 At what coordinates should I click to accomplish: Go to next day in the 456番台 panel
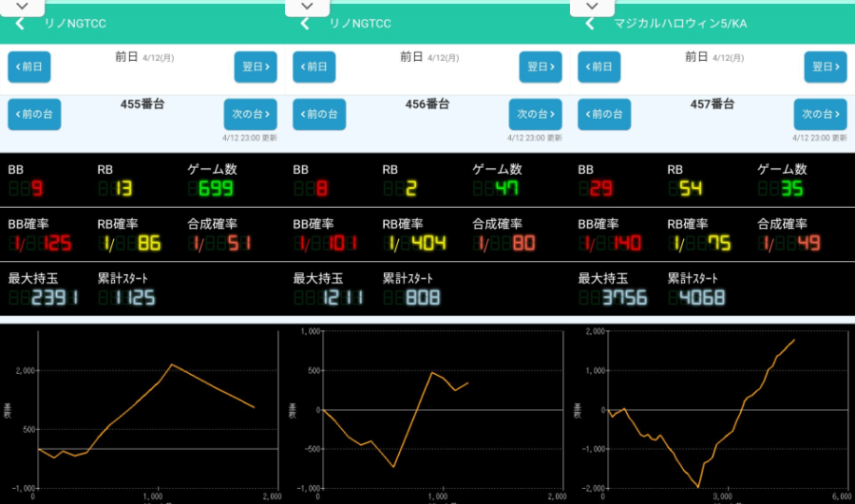click(541, 67)
